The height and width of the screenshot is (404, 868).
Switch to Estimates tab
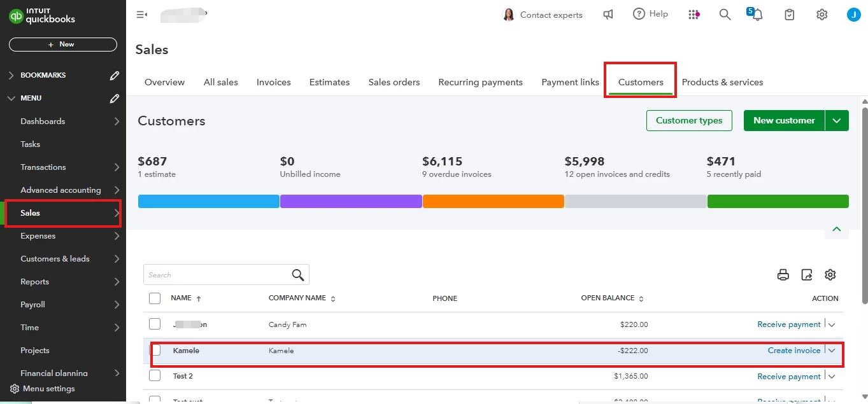tap(329, 82)
